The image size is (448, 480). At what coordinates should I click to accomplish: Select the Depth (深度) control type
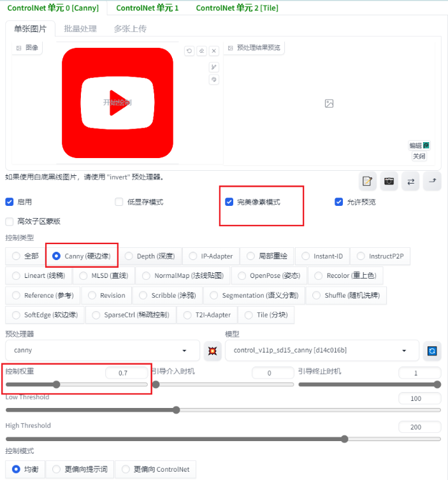[150, 256]
